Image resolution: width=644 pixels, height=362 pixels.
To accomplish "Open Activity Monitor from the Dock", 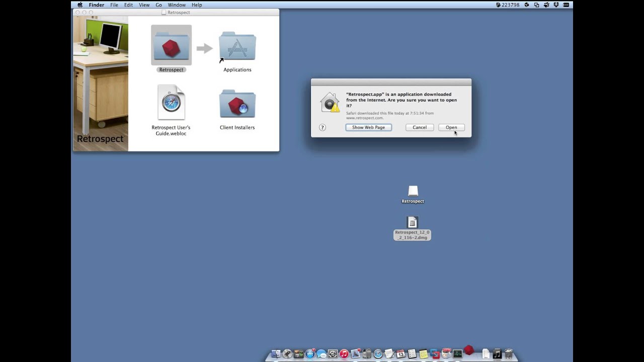I will pyautogui.click(x=457, y=354).
